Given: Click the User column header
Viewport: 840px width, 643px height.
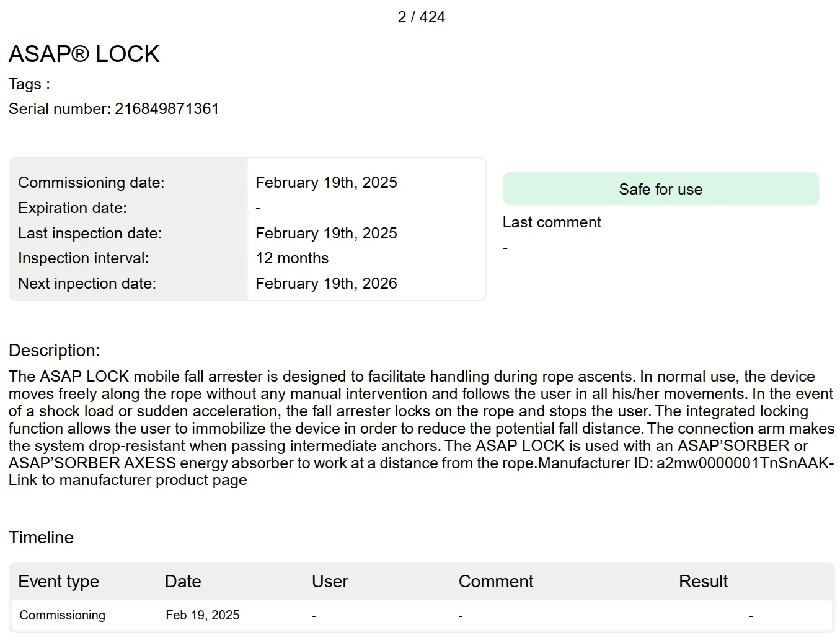Looking at the screenshot, I should click(x=330, y=582).
